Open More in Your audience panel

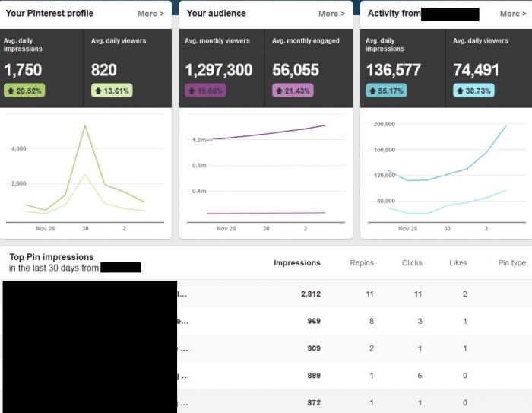331,14
